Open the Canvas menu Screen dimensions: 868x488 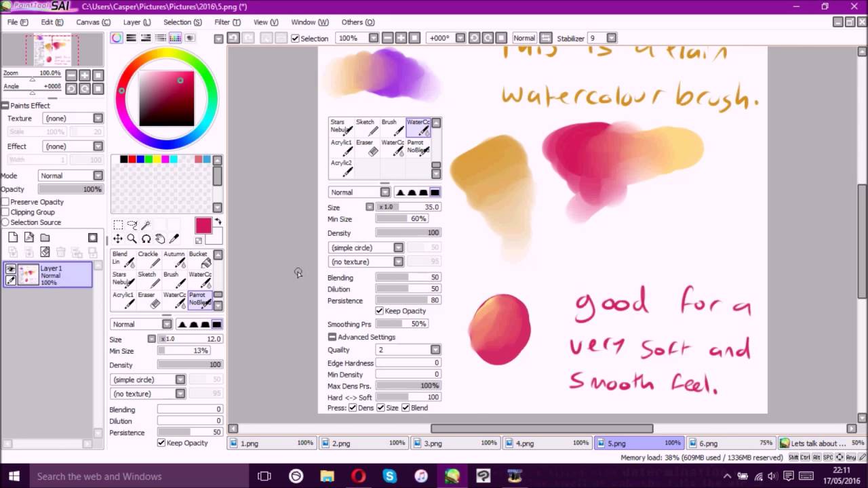point(93,22)
